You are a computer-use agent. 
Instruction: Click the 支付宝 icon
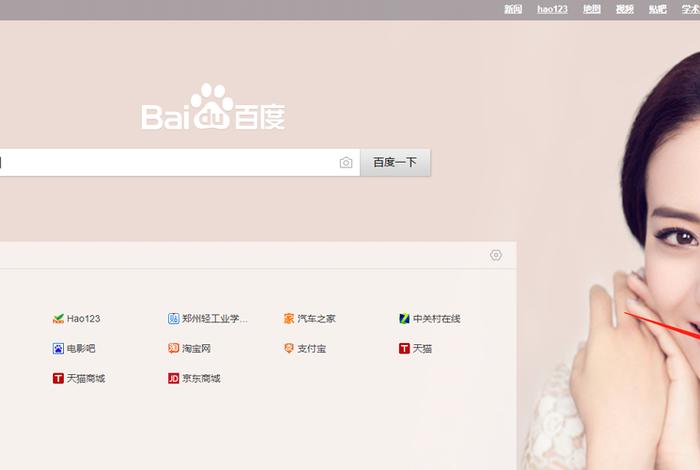point(289,349)
